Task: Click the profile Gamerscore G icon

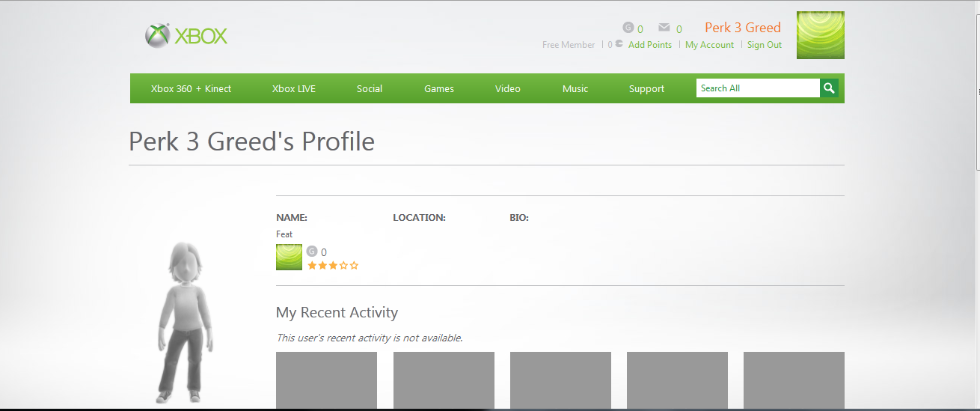Action: point(312,252)
